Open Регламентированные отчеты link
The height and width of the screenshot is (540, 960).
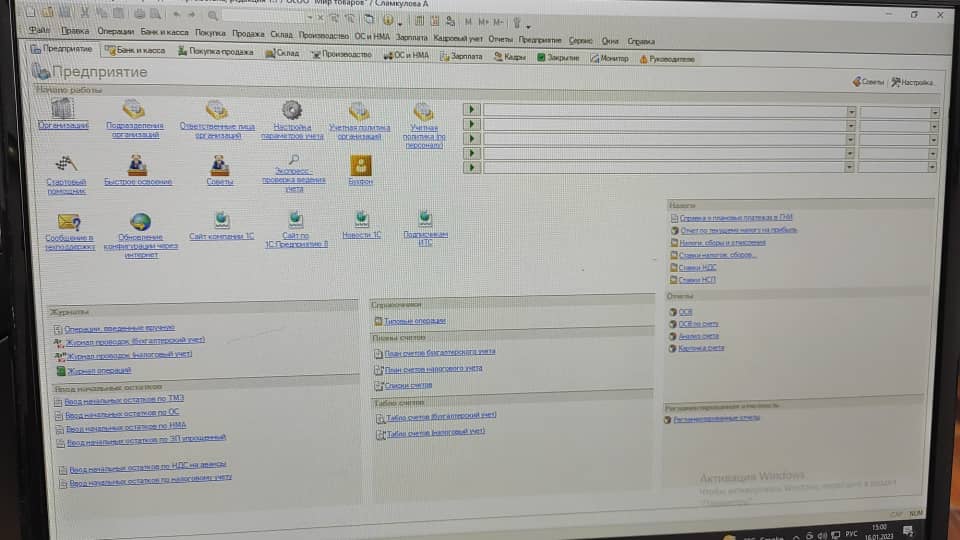click(x=716, y=418)
